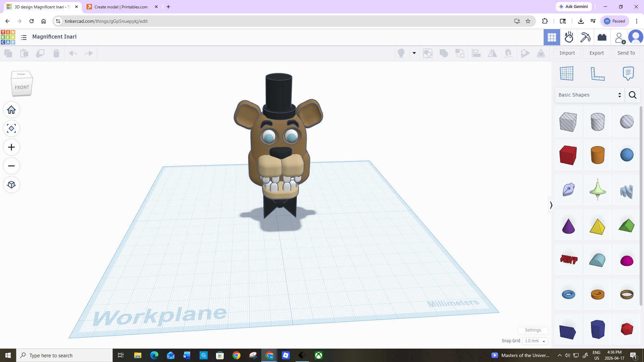Switch to 3D design grid view
The image size is (644, 362).
[552, 37]
